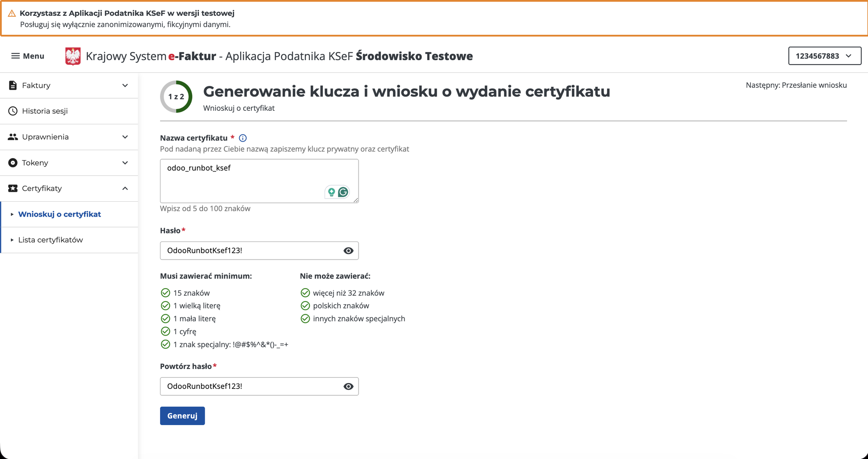This screenshot has width=868, height=459.
Task: Click the Polish eagle emblem logo
Action: coord(73,57)
